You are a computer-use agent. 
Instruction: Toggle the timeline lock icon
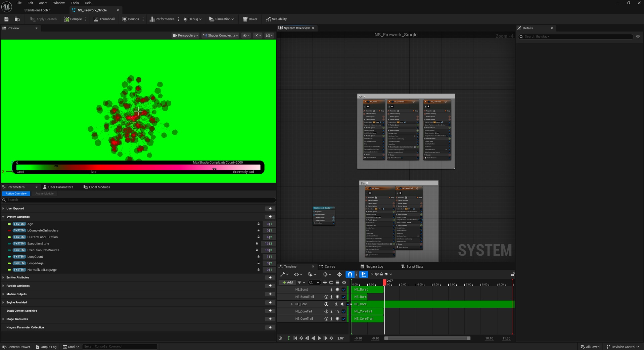click(513, 274)
